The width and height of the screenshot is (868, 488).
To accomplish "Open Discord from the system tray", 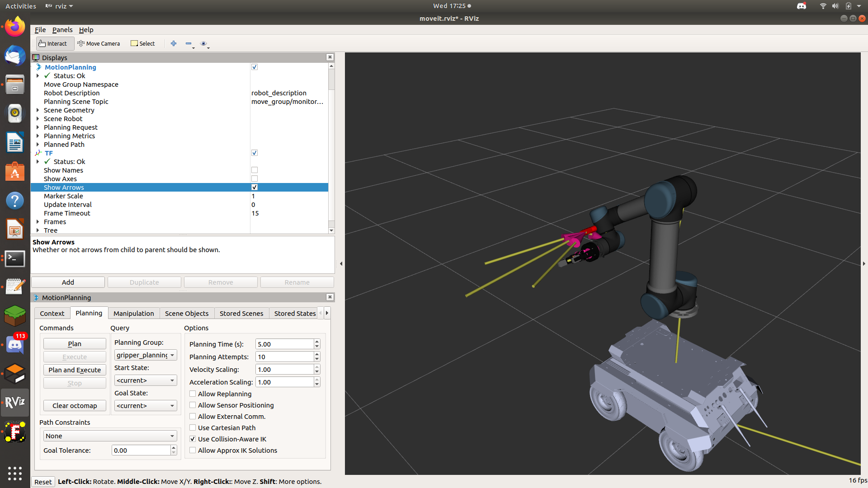I will pos(801,6).
